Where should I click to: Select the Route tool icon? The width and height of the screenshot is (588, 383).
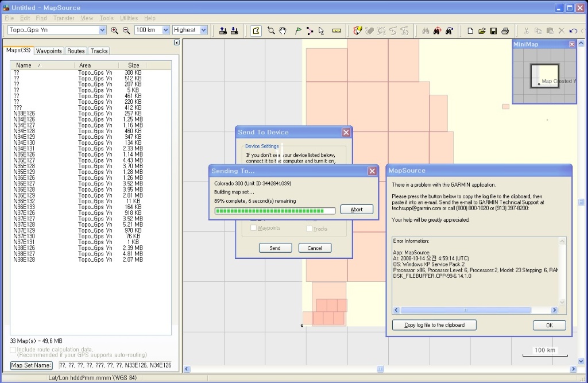click(x=310, y=31)
